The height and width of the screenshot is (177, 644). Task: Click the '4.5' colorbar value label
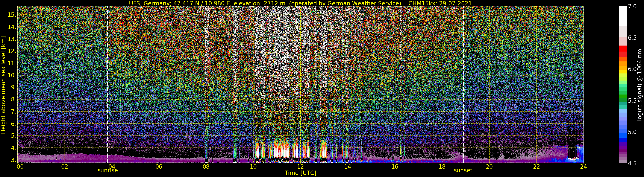[x=632, y=163]
